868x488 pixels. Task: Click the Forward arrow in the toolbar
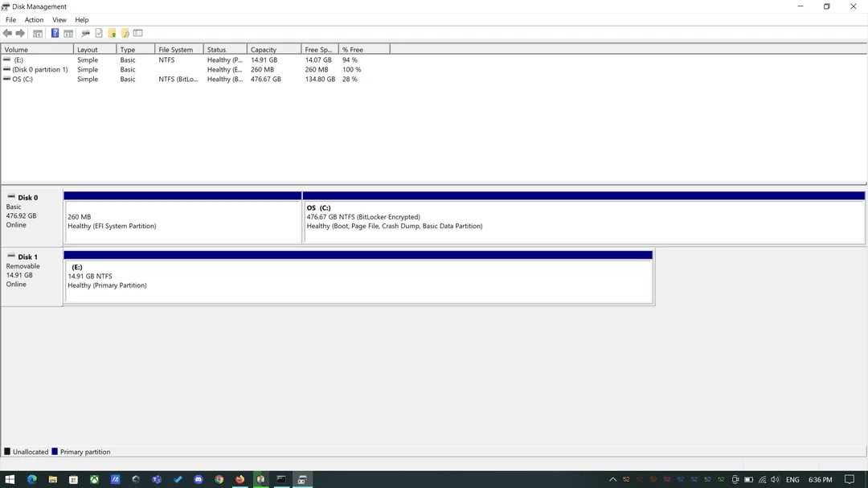(x=20, y=33)
